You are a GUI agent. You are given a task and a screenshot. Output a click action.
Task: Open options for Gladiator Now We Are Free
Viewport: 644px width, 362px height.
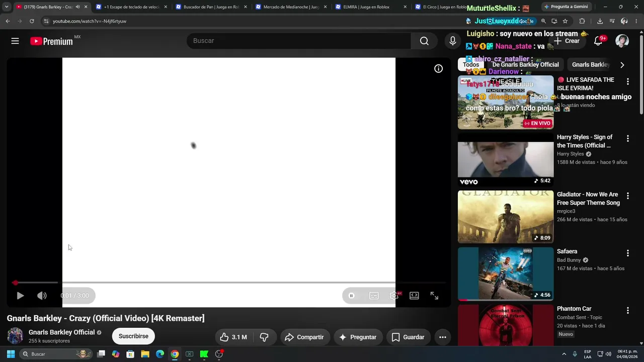(627, 196)
